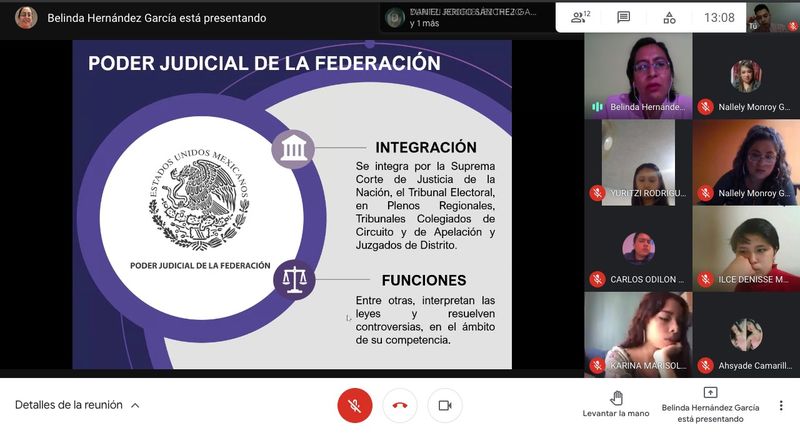Click the audio indicator on Belinda's tile
This screenshot has height=433, width=800.
(597, 107)
